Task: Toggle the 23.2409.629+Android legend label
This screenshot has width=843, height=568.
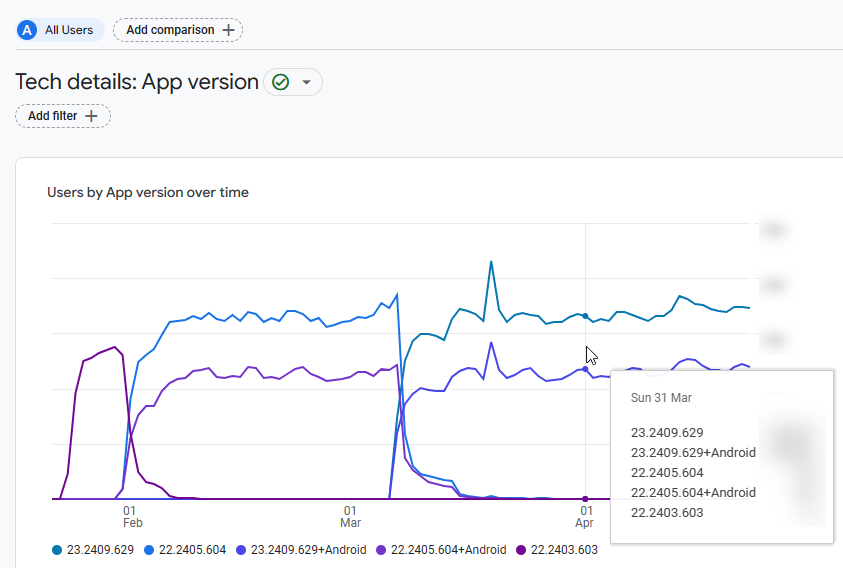Action: (309, 550)
